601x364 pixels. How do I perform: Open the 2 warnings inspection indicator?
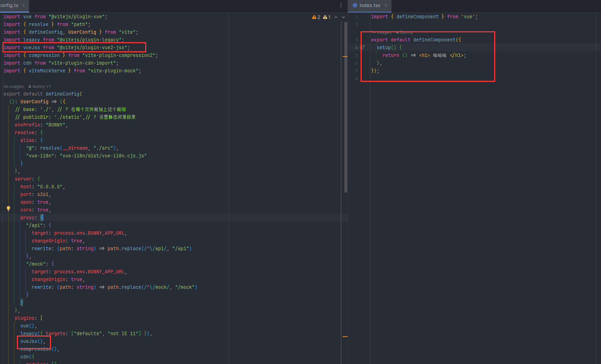316,17
